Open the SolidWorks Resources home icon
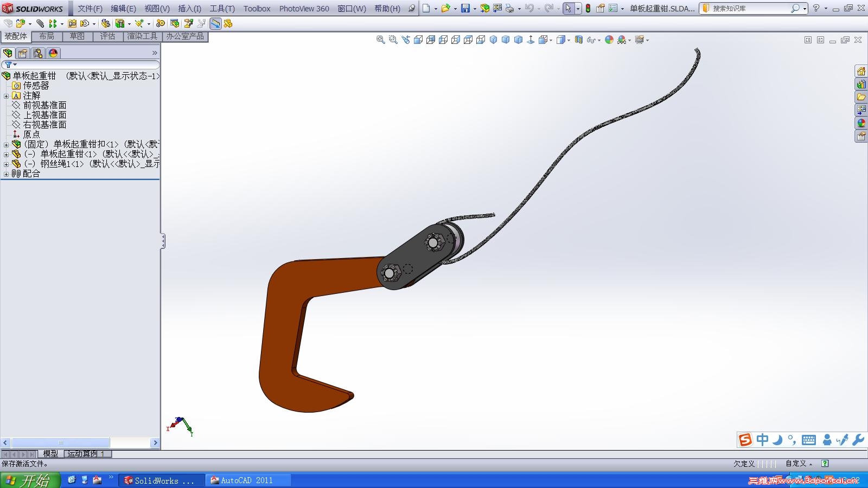Viewport: 868px width, 488px height. coord(861,71)
